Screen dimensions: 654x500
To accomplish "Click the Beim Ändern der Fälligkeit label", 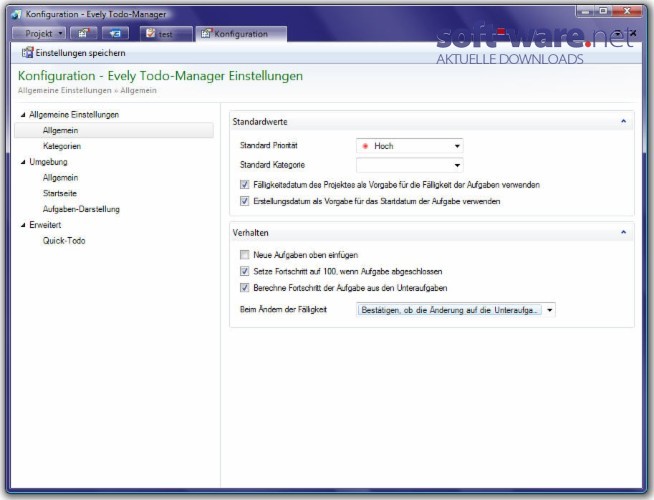I will click(x=283, y=309).
